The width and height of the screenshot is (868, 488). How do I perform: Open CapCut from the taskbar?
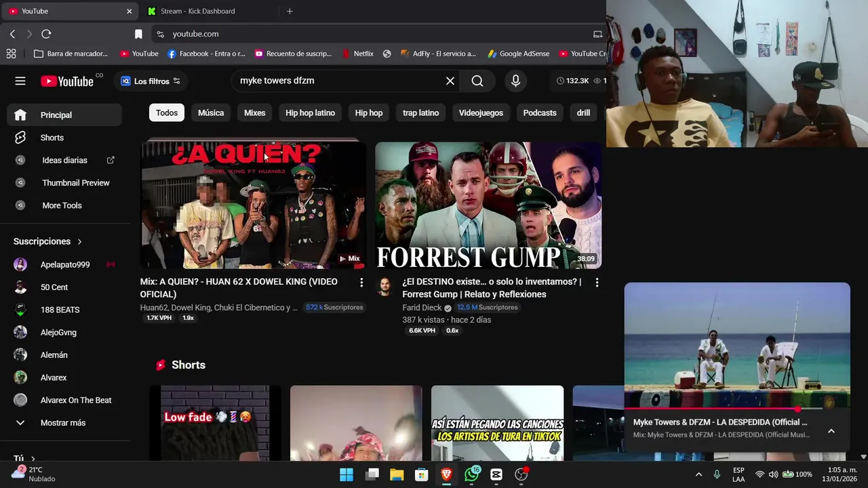point(496,474)
